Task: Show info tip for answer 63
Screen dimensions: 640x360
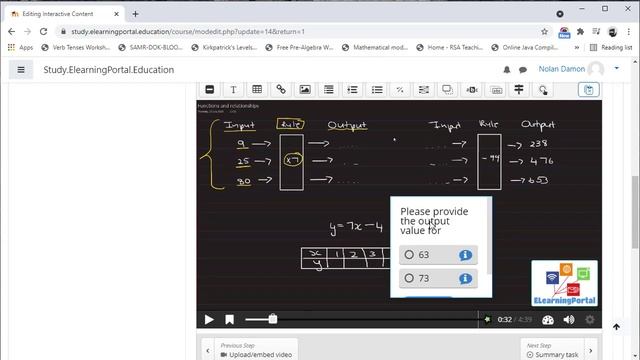Action: (465, 255)
